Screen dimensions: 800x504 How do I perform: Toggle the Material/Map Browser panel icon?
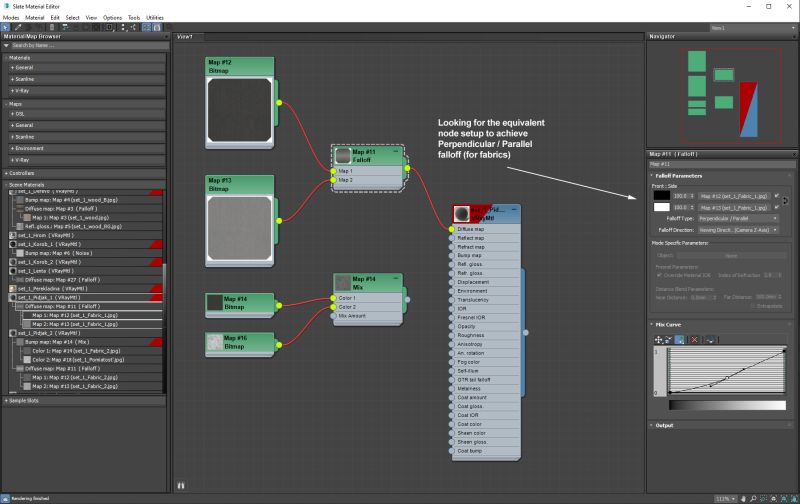146,28
